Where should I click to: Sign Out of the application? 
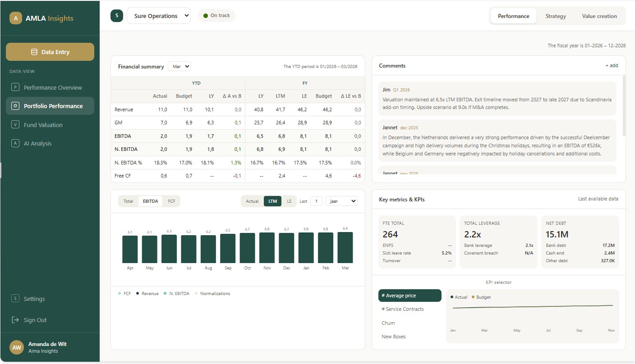(x=50, y=320)
